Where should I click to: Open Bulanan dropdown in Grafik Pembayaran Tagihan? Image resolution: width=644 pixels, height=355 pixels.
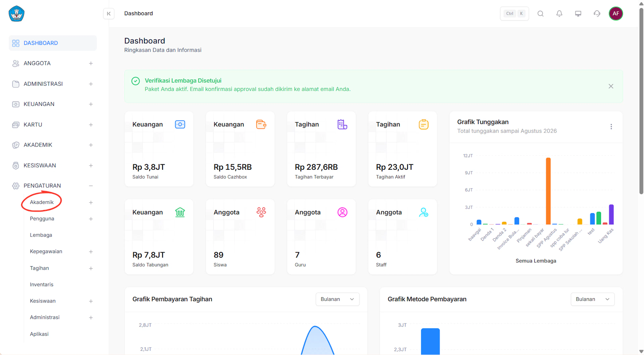click(x=337, y=299)
